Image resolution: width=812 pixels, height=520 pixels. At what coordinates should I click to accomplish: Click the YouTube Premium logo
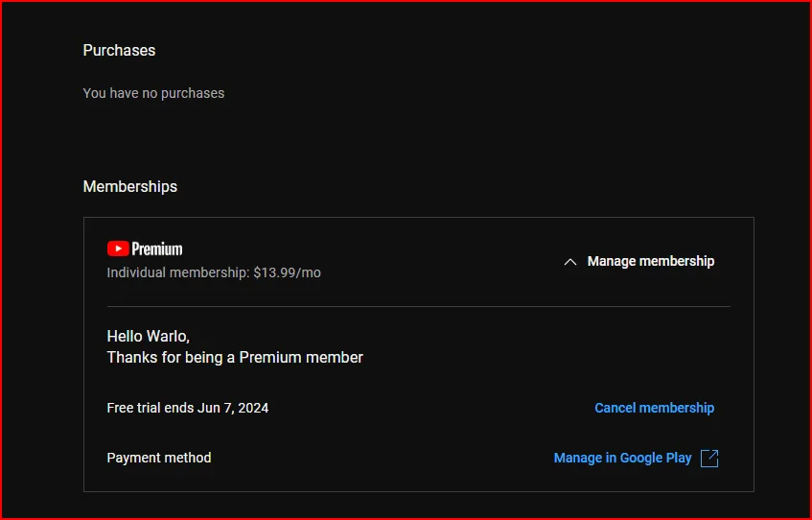click(145, 248)
